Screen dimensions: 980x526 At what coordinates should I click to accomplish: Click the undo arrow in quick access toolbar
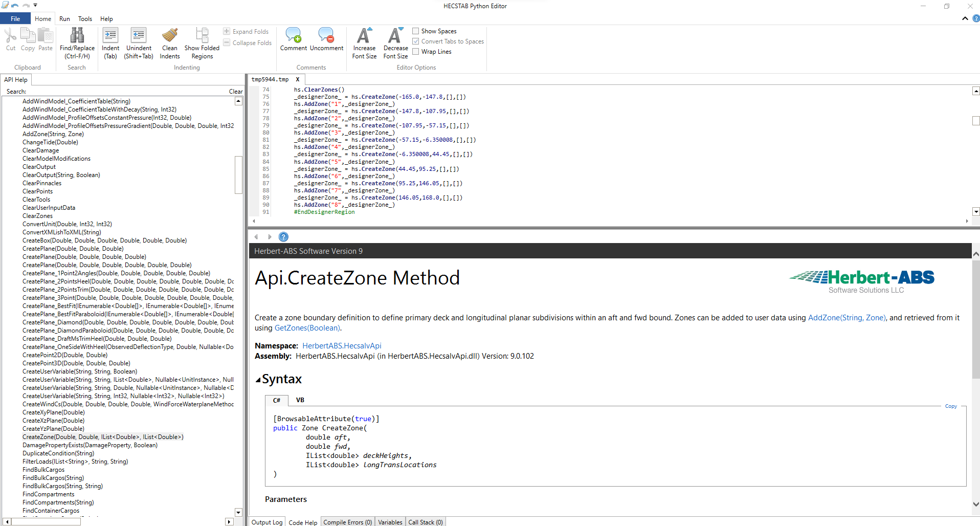coord(15,6)
